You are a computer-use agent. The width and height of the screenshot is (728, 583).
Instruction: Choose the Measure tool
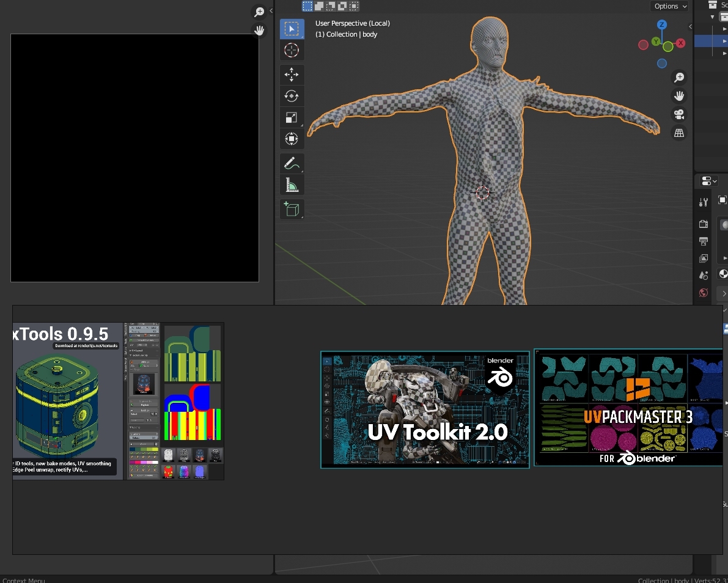point(292,185)
